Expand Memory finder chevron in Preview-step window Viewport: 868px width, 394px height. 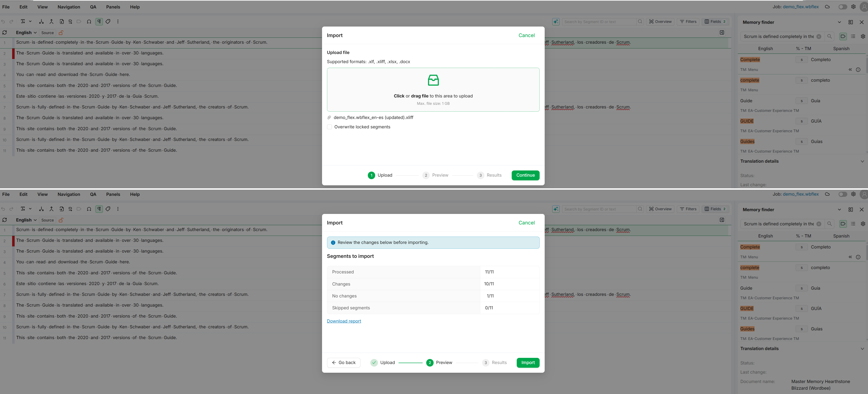839,210
